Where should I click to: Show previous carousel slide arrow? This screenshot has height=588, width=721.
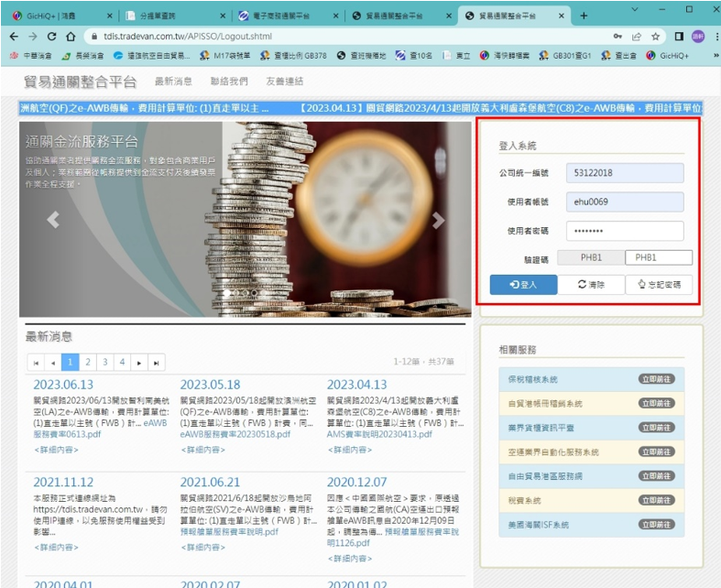coord(52,220)
